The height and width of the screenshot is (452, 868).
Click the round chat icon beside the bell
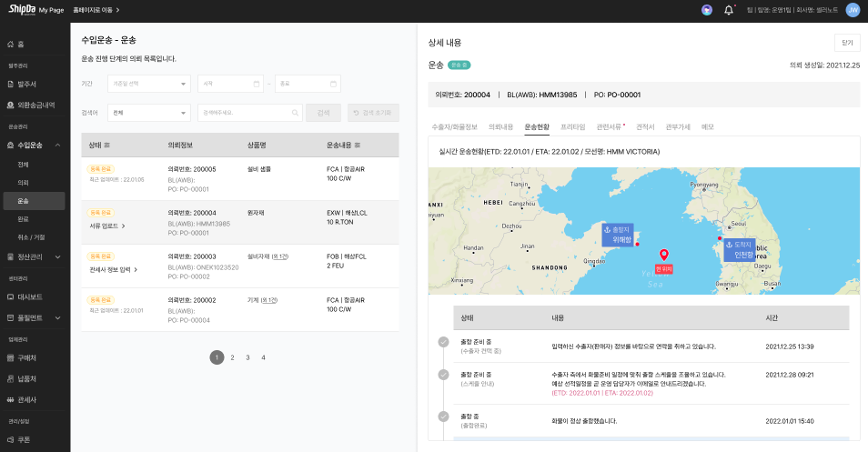click(x=707, y=10)
